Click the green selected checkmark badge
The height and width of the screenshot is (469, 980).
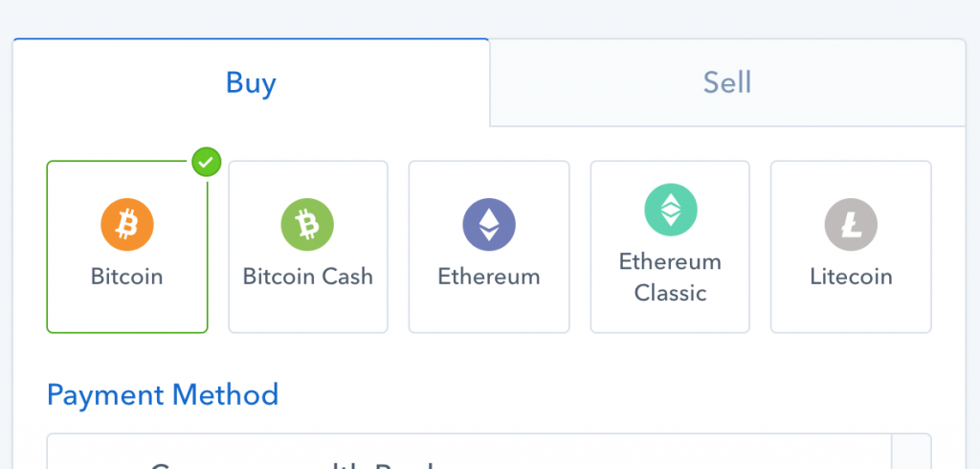tap(207, 162)
